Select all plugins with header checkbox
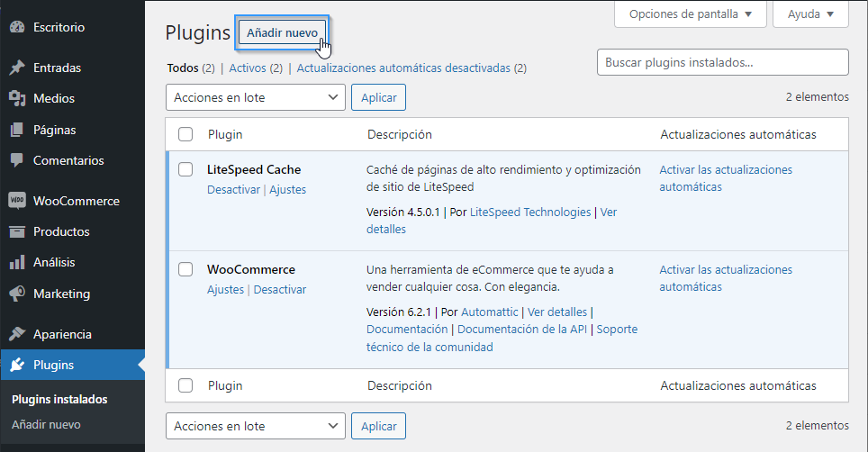This screenshot has width=868, height=452. 185,134
